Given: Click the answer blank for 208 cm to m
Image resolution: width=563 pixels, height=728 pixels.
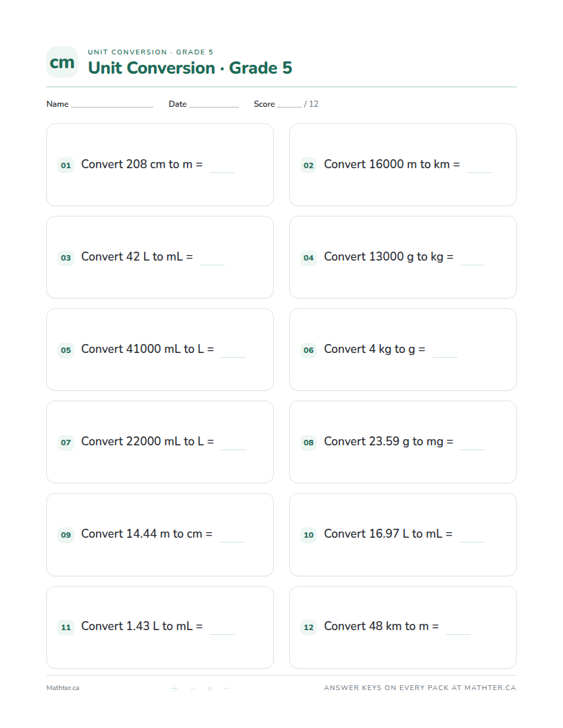Looking at the screenshot, I should click(x=222, y=167).
